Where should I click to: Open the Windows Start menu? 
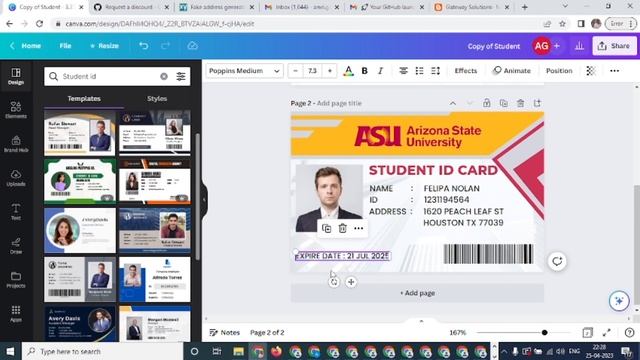coord(10,351)
